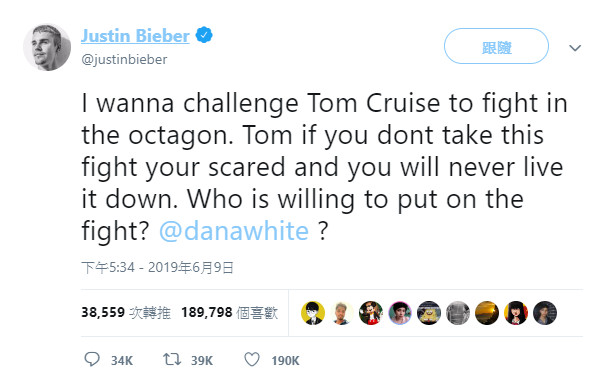Open Justin Bieber's profile avatar
The height and width of the screenshot is (372, 609).
[47, 47]
